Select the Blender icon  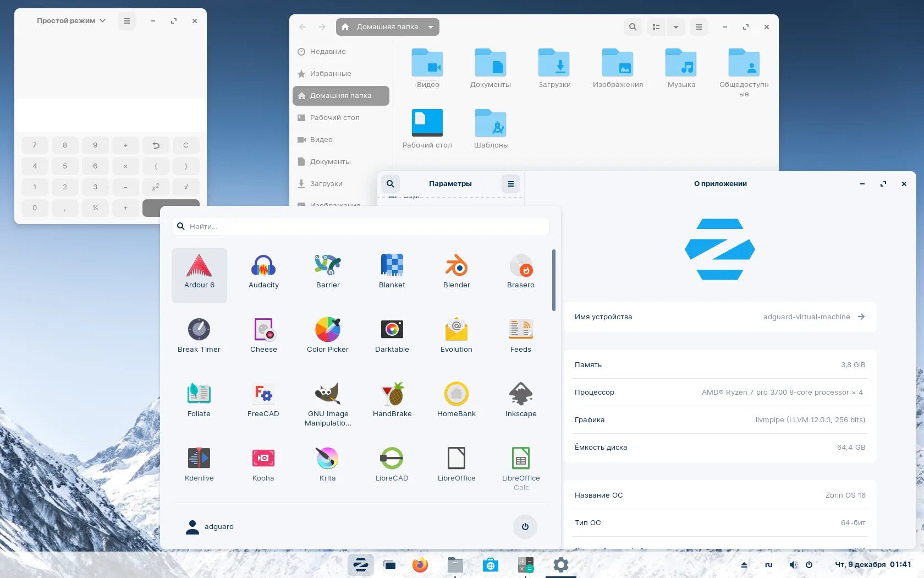coord(456,268)
